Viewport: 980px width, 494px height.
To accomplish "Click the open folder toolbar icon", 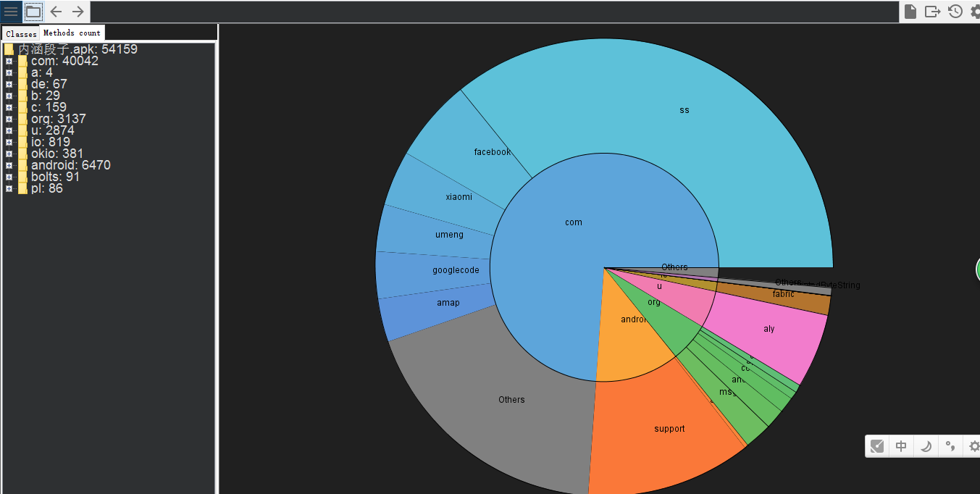I will 33,12.
